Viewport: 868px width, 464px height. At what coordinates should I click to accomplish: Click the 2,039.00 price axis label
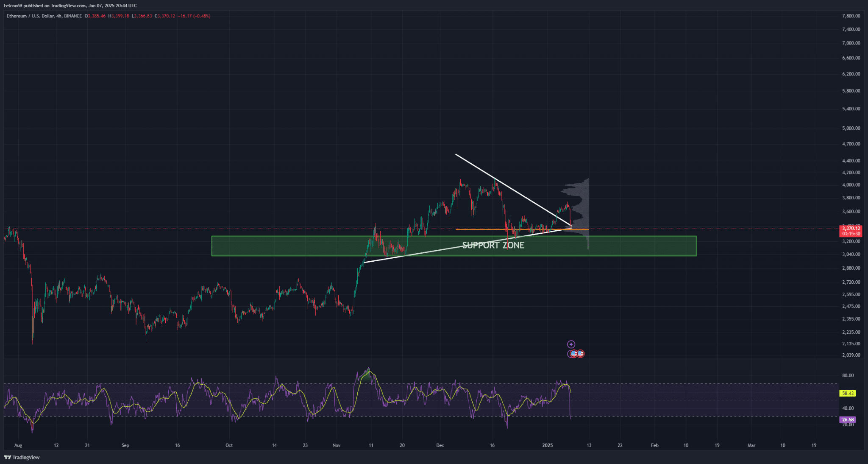tap(851, 355)
